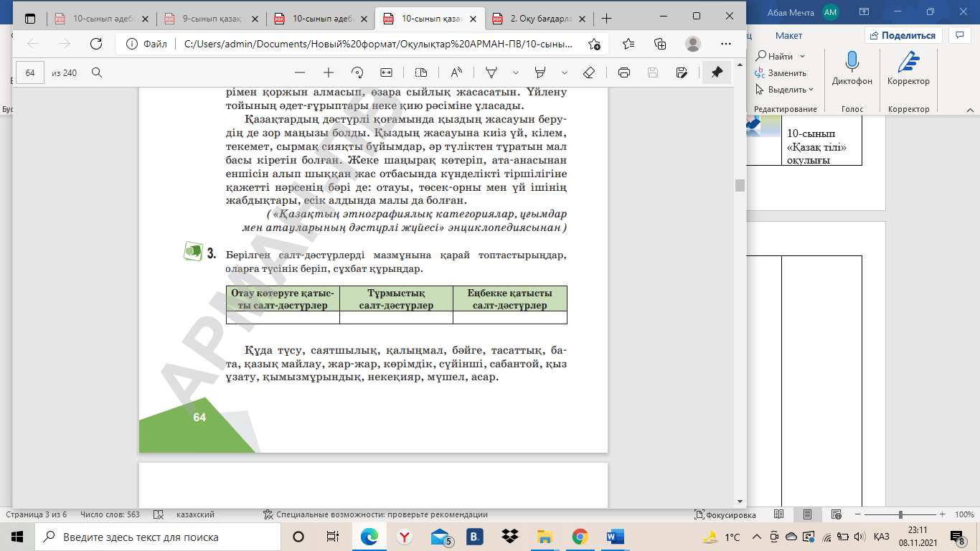Open Word's Dictate microphone tool

pyautogui.click(x=852, y=69)
